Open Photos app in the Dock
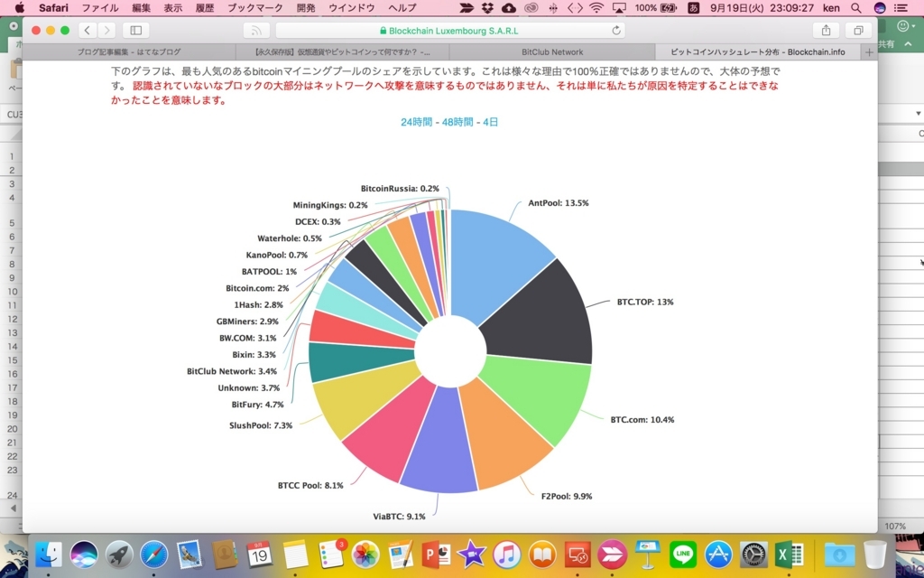924x578 pixels. [365, 555]
